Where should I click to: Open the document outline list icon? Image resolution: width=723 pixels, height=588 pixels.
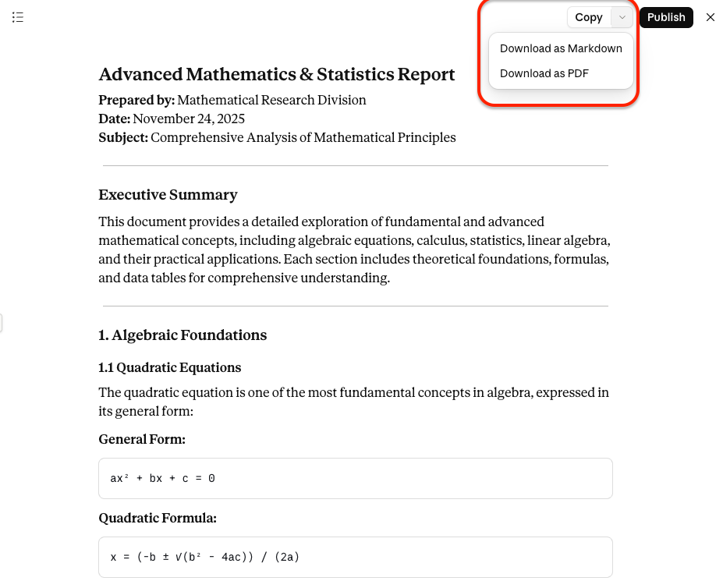(x=17, y=17)
